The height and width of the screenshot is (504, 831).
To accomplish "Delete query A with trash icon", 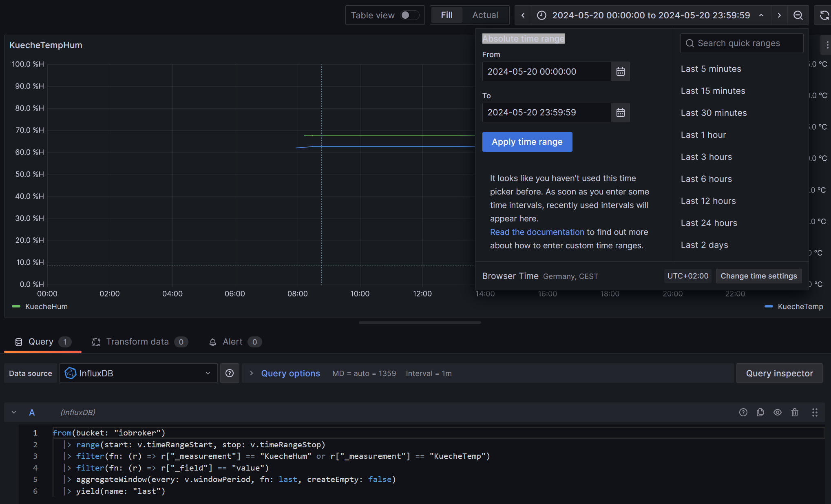I will pos(794,412).
